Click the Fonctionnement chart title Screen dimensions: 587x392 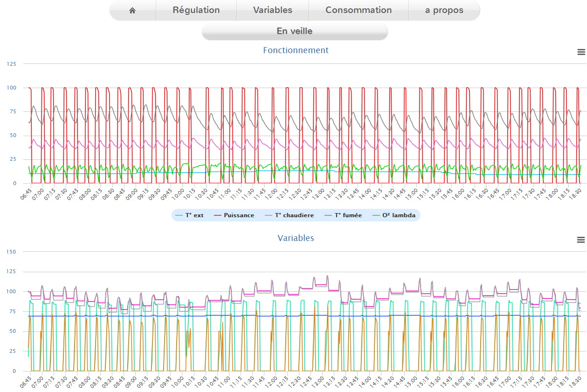click(296, 50)
